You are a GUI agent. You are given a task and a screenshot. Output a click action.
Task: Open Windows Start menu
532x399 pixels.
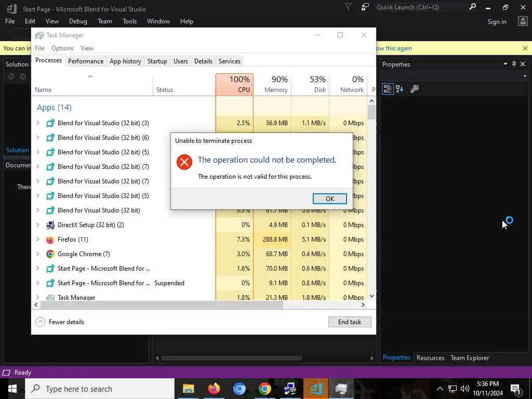coord(12,389)
